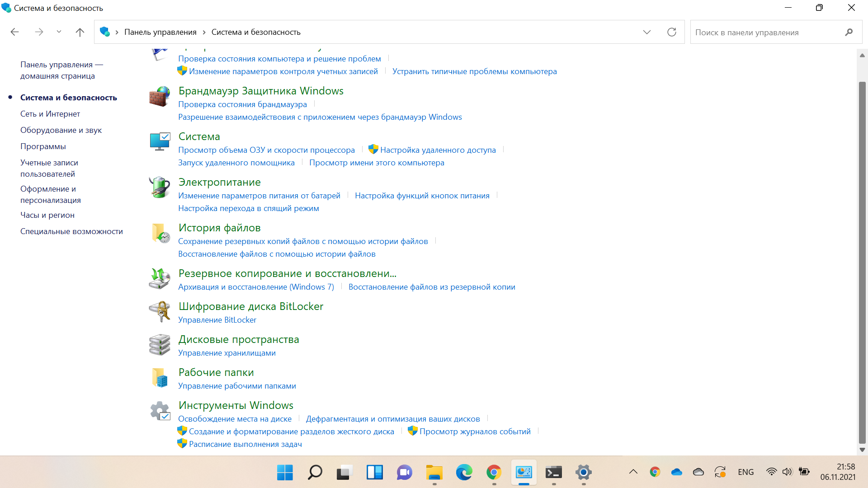Click the Дисковые пространства stacked drives icon
Viewport: 868px width, 488px height.
[x=160, y=345]
